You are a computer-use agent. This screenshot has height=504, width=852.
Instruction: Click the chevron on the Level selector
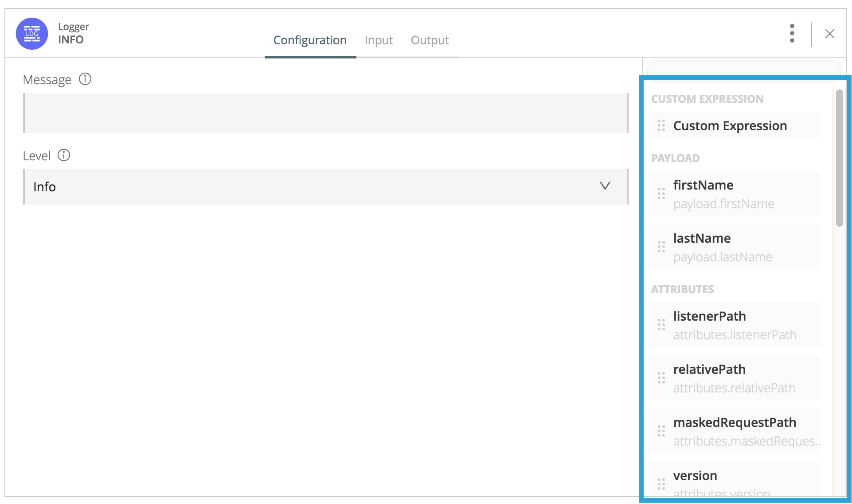[605, 186]
